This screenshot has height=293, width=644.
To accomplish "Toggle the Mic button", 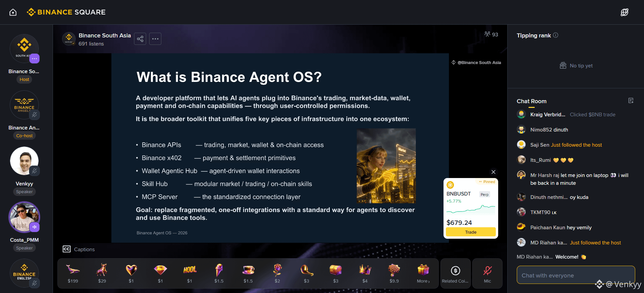I will pos(487,273).
